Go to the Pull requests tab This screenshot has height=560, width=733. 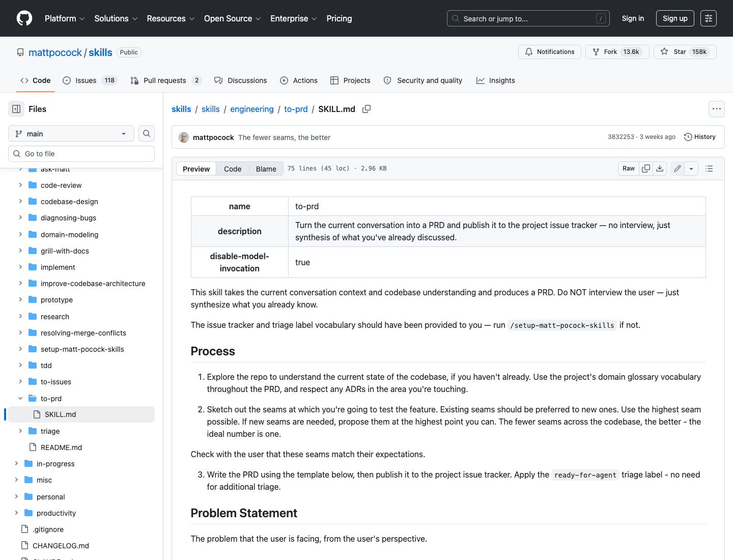pyautogui.click(x=166, y=80)
